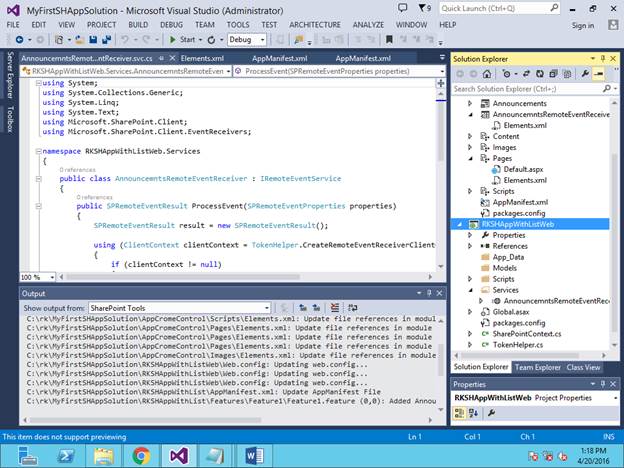Collapse the Pages folder node
This screenshot has height=468, width=624.
[470, 158]
